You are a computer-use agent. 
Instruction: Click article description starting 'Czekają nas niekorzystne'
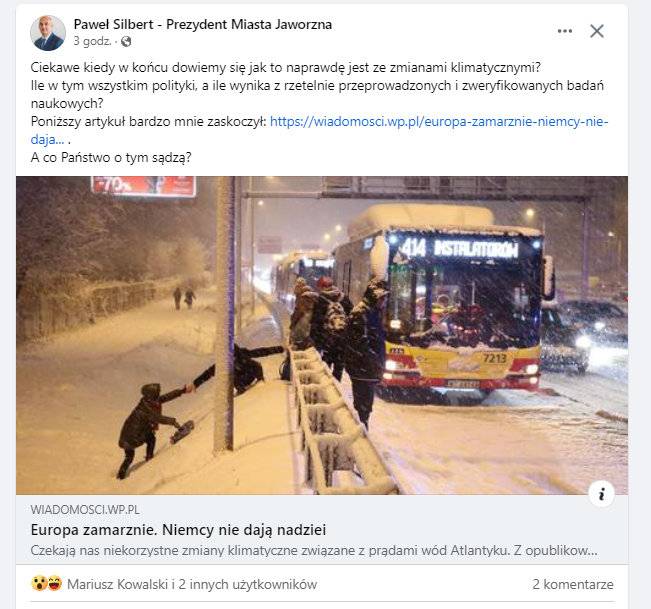tap(314, 550)
